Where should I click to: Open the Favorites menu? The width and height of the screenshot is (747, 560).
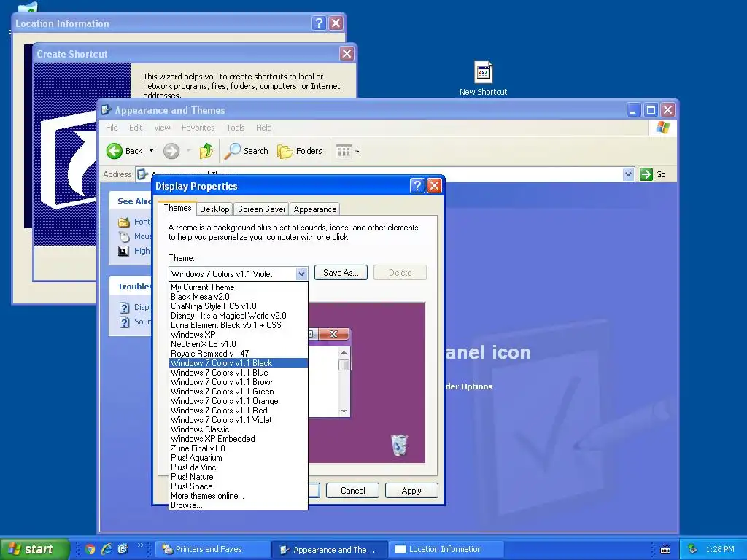point(198,128)
